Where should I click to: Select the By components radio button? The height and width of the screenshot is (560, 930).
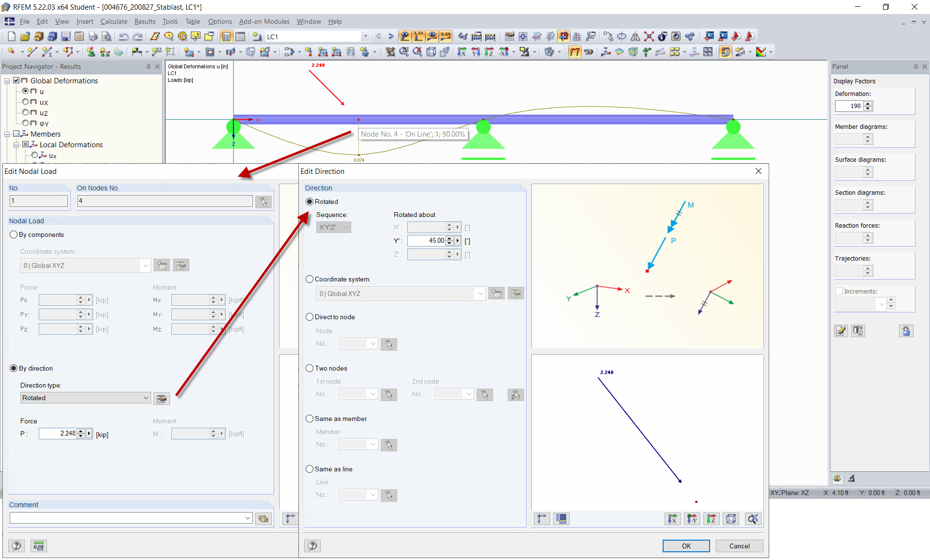tap(14, 234)
